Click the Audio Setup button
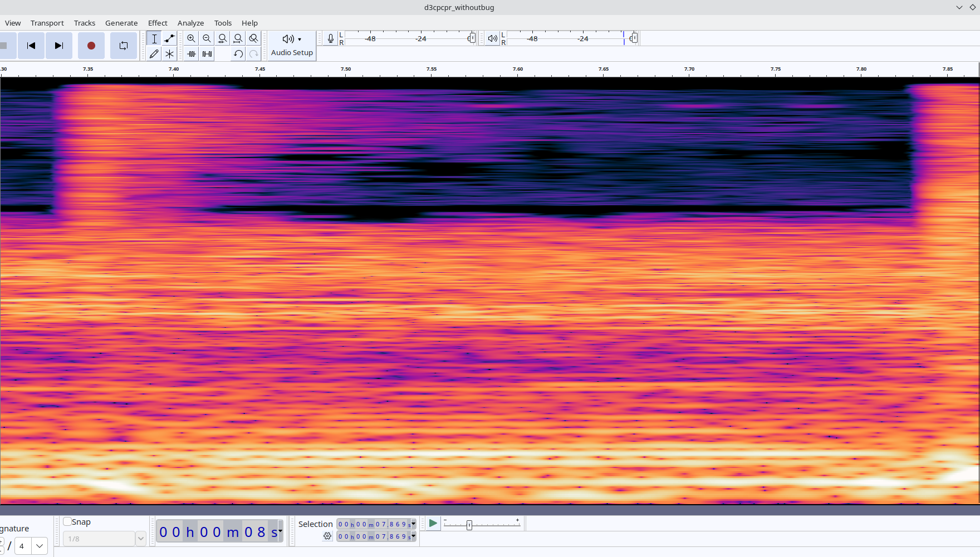The image size is (980, 557). 292,46
